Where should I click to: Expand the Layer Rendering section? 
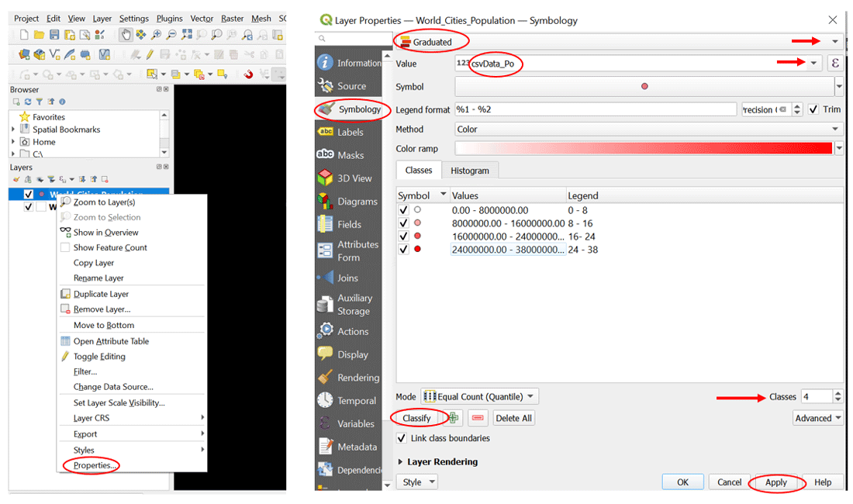tap(400, 461)
